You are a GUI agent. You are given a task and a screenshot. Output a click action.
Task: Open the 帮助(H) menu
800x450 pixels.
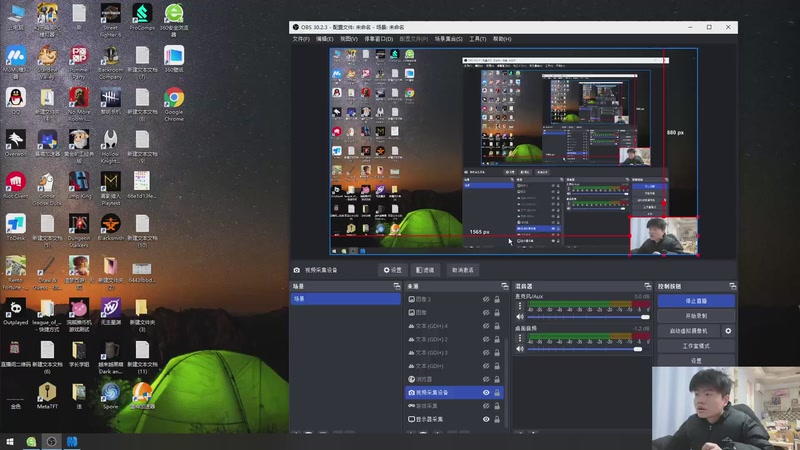click(502, 39)
